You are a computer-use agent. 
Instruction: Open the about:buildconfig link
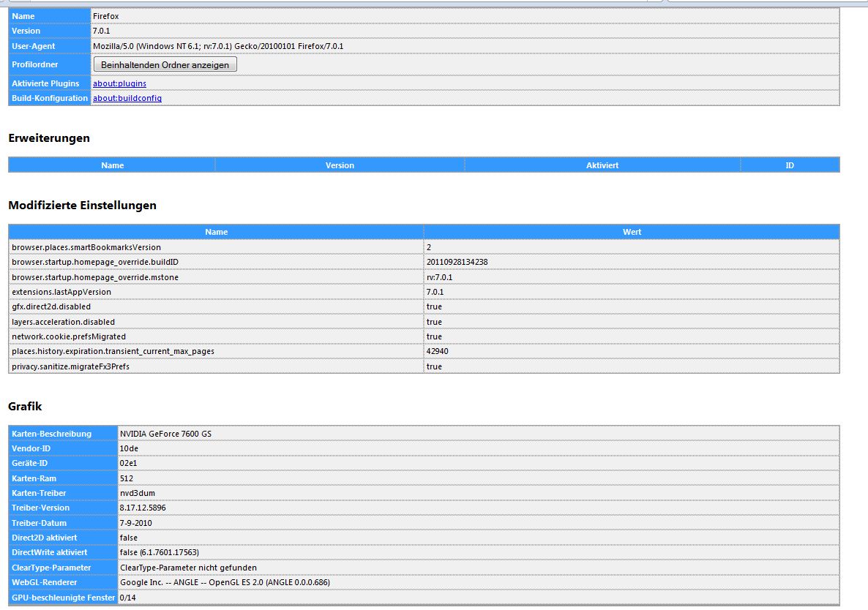pos(127,98)
